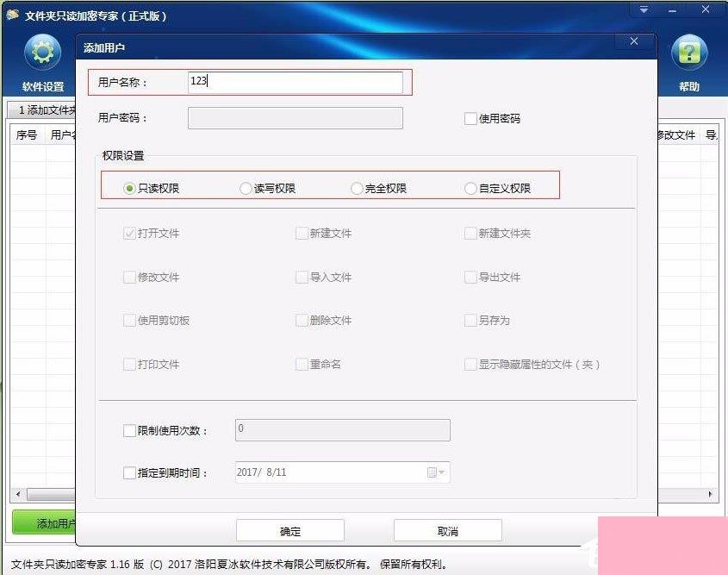
Task: Click the 打印文件 permission checkbox
Action: (129, 364)
